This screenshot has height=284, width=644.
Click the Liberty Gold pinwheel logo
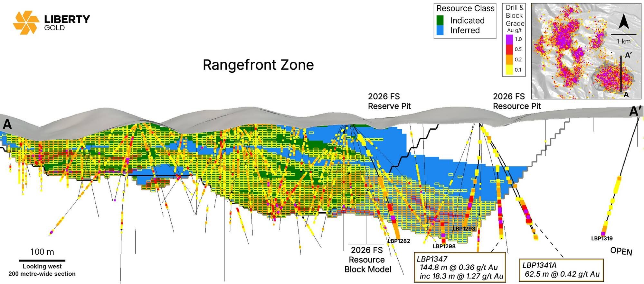26,23
